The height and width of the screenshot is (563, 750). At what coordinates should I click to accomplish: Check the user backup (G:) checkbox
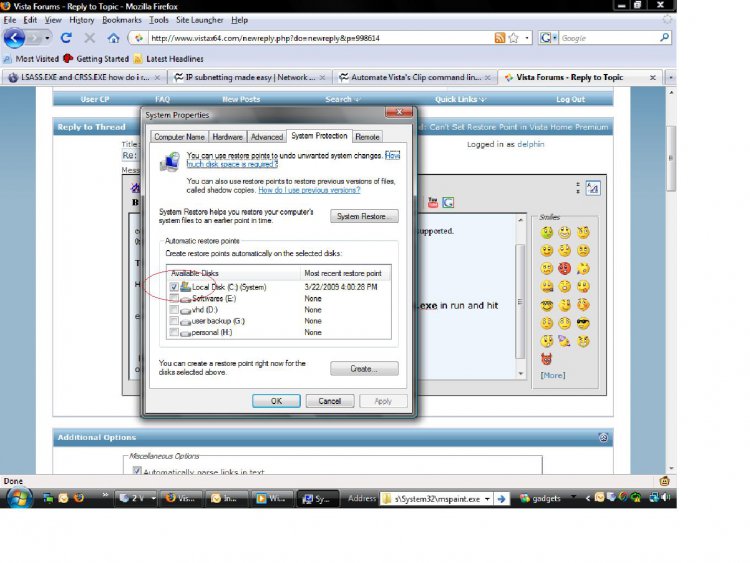pyautogui.click(x=174, y=321)
